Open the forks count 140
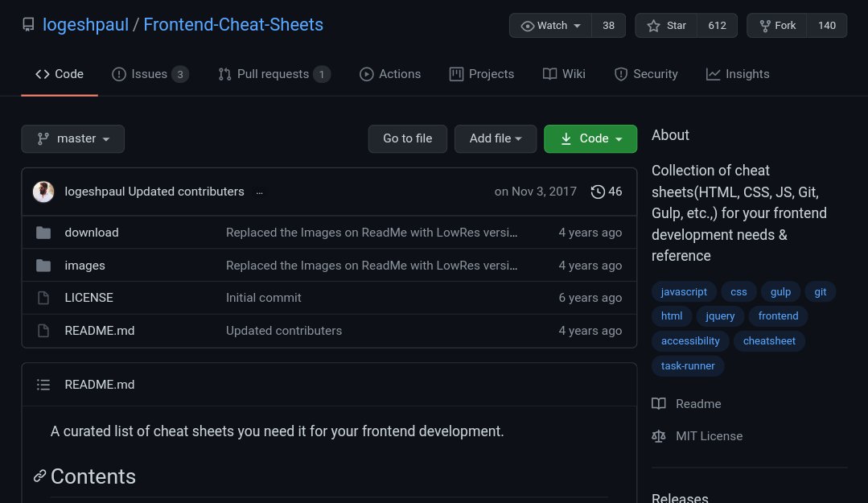868x503 pixels. pyautogui.click(x=826, y=26)
